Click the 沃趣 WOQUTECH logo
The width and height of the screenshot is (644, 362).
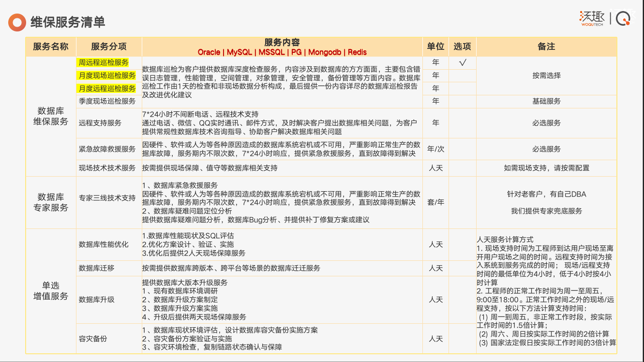pyautogui.click(x=592, y=19)
